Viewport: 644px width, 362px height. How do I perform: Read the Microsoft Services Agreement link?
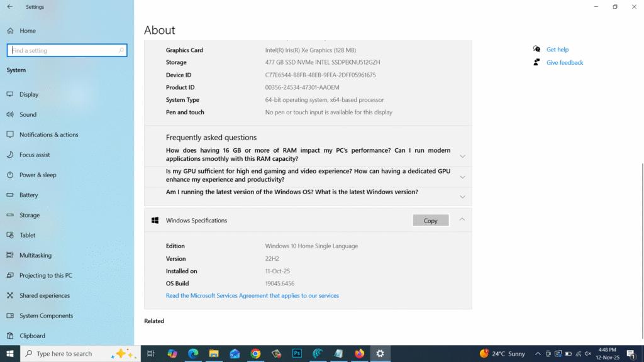(x=252, y=295)
